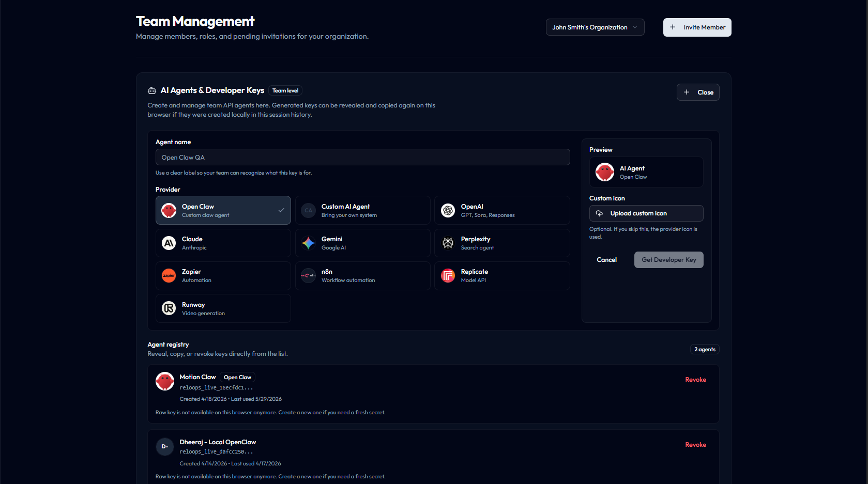Click the checkmark on Open Claw provider

[x=281, y=210]
